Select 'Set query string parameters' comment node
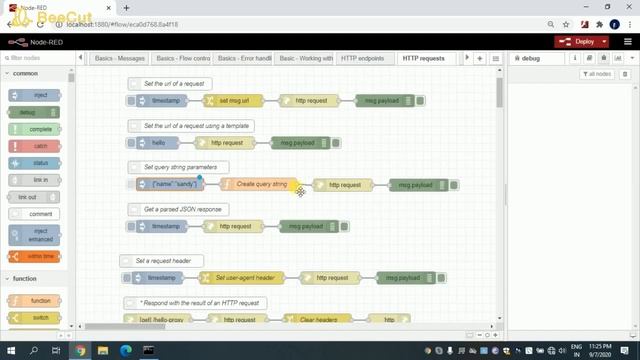The height and width of the screenshot is (360, 640). [178, 167]
